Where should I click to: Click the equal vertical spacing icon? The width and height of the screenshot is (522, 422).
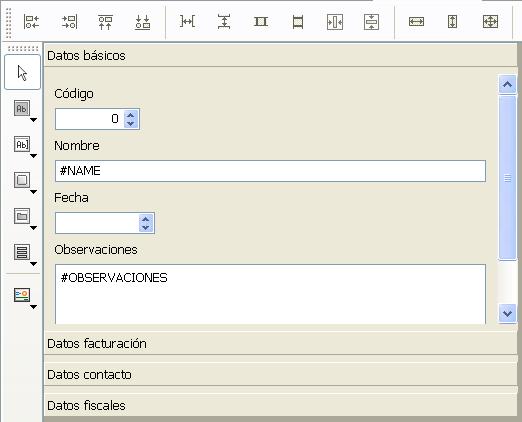224,22
